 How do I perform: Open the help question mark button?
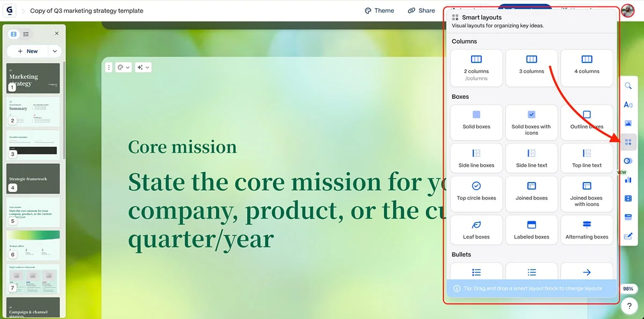click(x=628, y=307)
